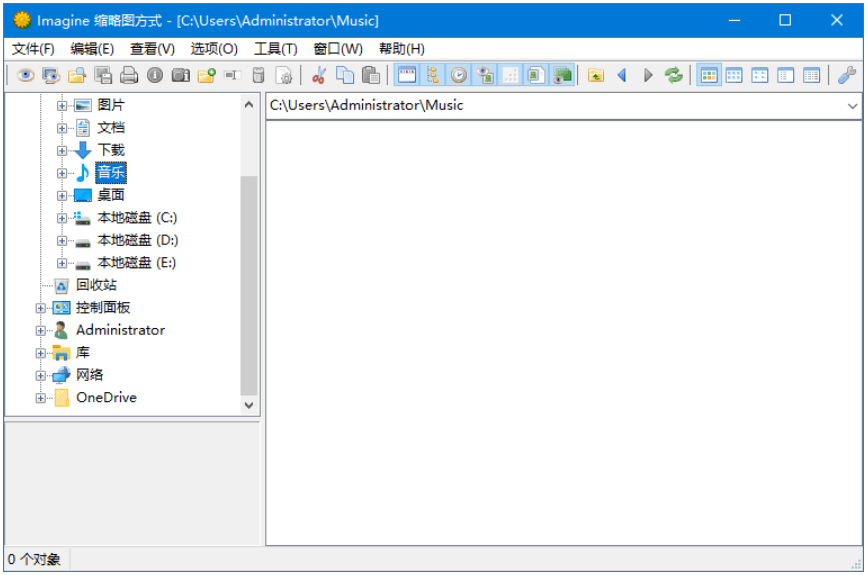868x575 pixels.
Task: Click the folder tree scrollbar down arrow
Action: coord(249,405)
